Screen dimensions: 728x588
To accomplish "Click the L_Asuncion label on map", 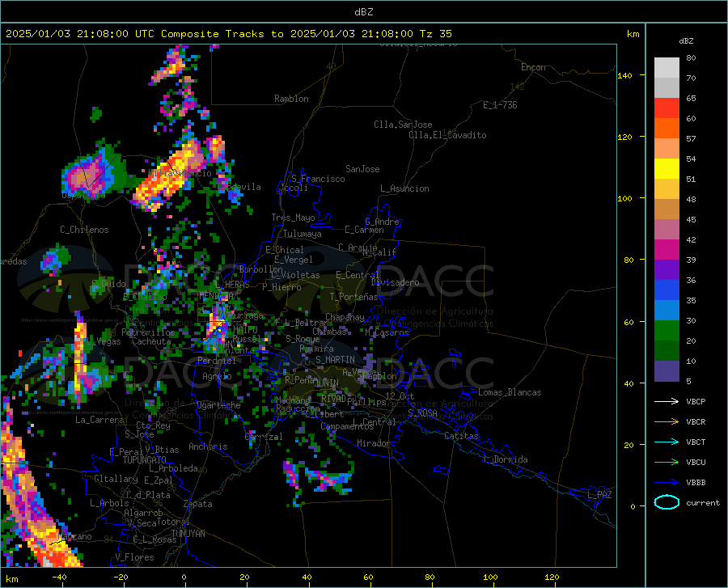I will (x=404, y=188).
